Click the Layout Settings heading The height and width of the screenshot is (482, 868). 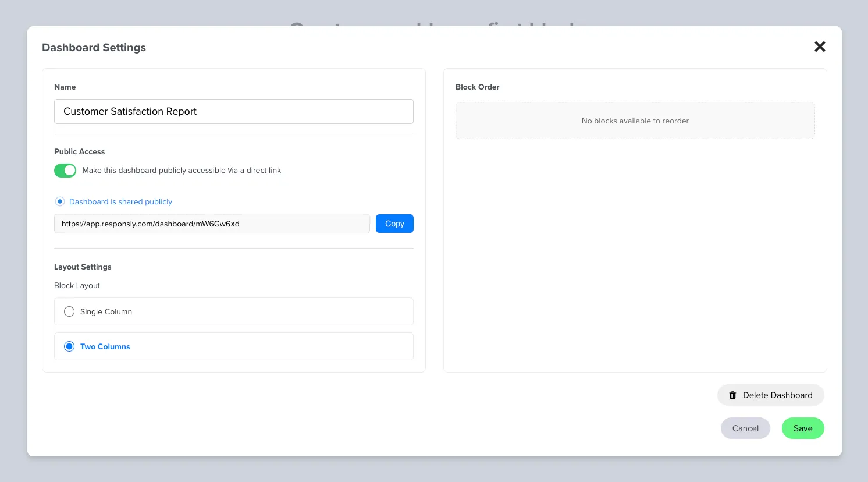pyautogui.click(x=82, y=267)
